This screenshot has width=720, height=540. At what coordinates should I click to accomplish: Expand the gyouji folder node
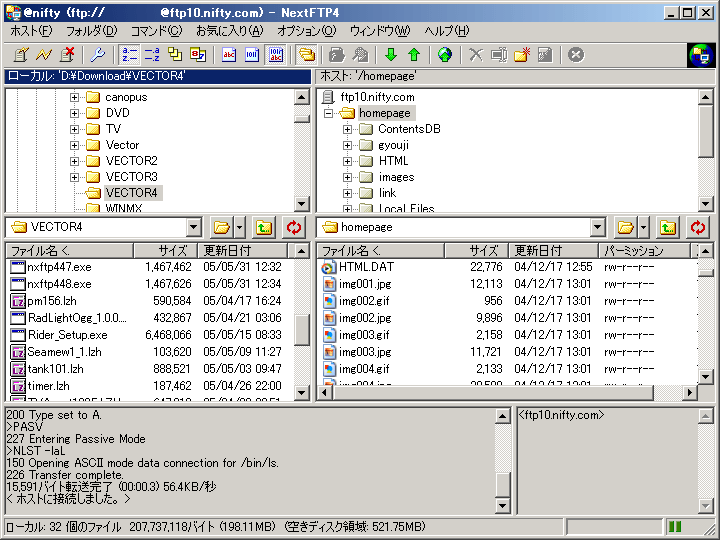click(x=347, y=146)
